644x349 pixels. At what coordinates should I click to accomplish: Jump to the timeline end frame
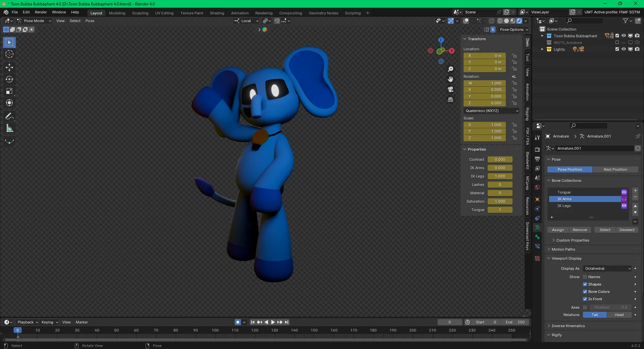[x=287, y=322]
